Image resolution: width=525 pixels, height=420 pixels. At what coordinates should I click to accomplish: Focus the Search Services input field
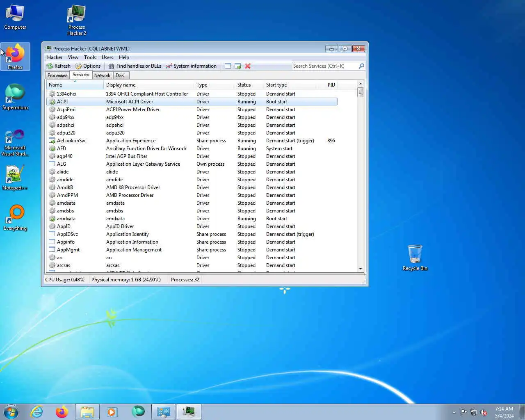point(325,66)
